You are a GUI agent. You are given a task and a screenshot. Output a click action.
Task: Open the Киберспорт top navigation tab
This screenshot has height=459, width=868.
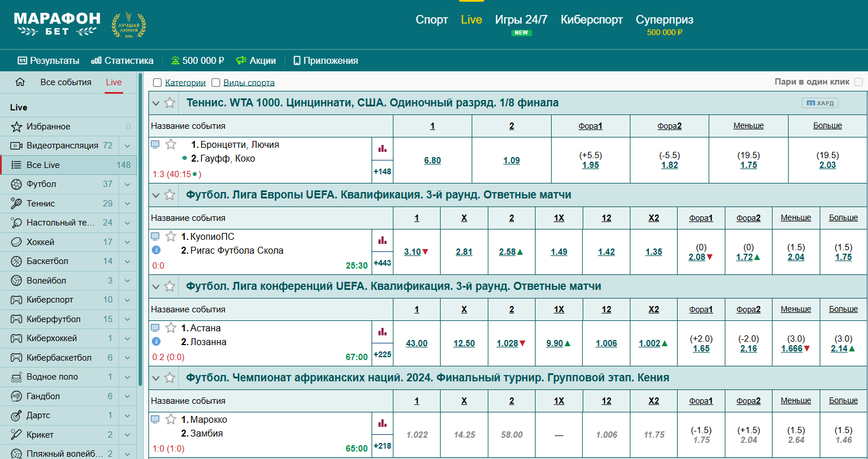coord(592,20)
